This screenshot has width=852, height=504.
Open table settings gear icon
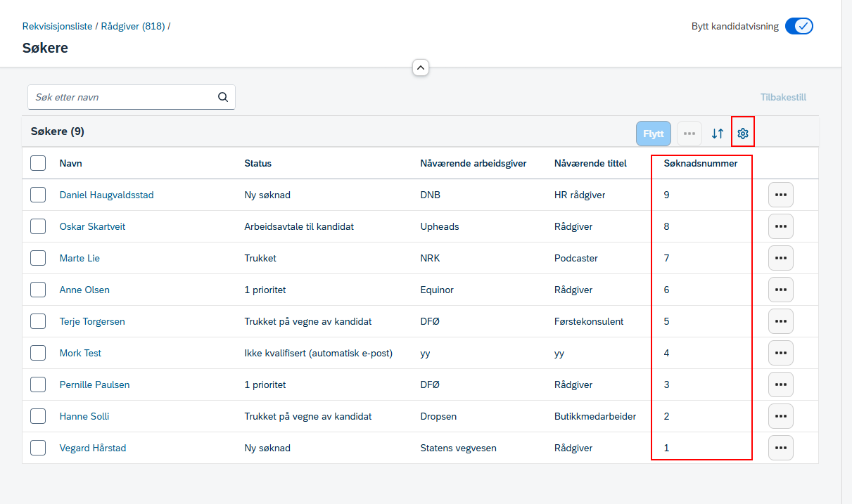click(743, 133)
